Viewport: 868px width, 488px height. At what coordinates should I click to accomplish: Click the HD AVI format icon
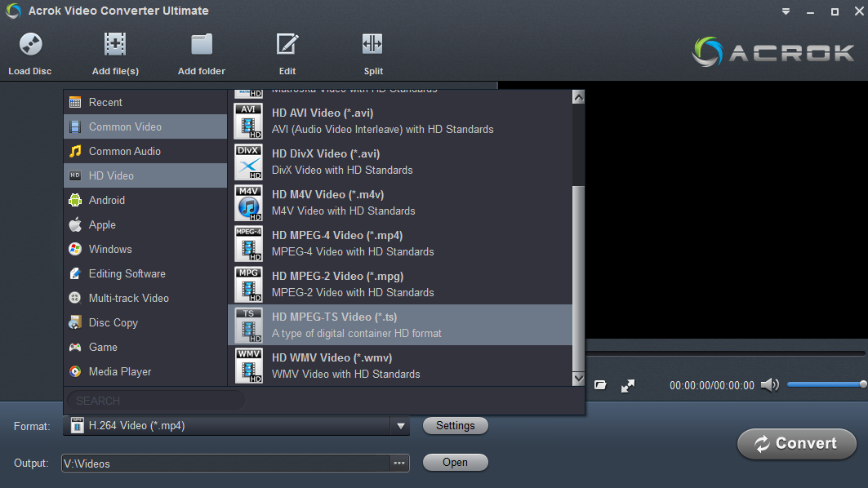(x=248, y=121)
